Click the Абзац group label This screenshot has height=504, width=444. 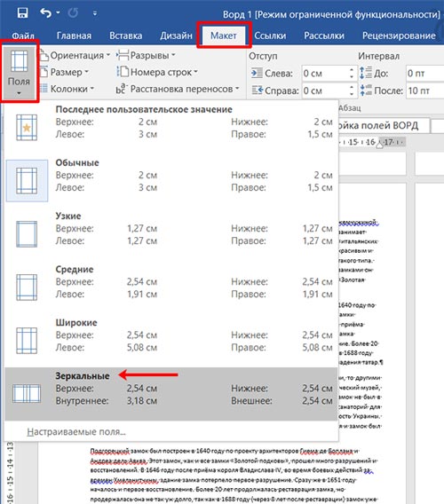tap(350, 108)
